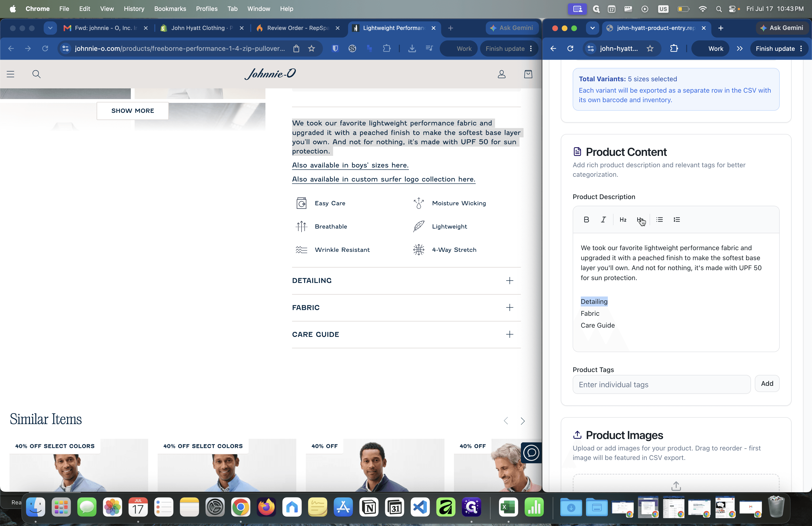Click the Fabric line in description editor
812x526 pixels.
click(x=590, y=313)
